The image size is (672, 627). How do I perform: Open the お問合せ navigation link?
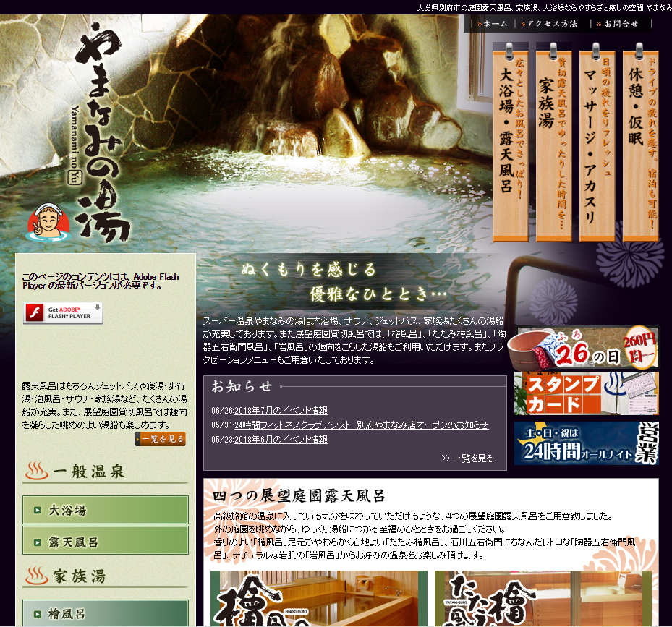tap(620, 24)
